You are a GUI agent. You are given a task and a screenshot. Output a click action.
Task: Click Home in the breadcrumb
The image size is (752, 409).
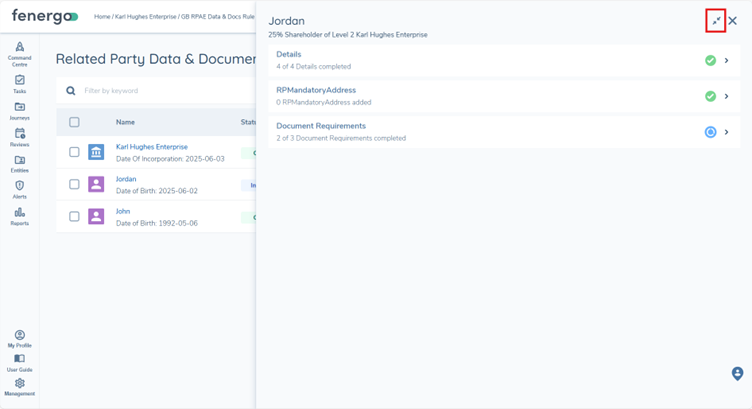tap(102, 16)
